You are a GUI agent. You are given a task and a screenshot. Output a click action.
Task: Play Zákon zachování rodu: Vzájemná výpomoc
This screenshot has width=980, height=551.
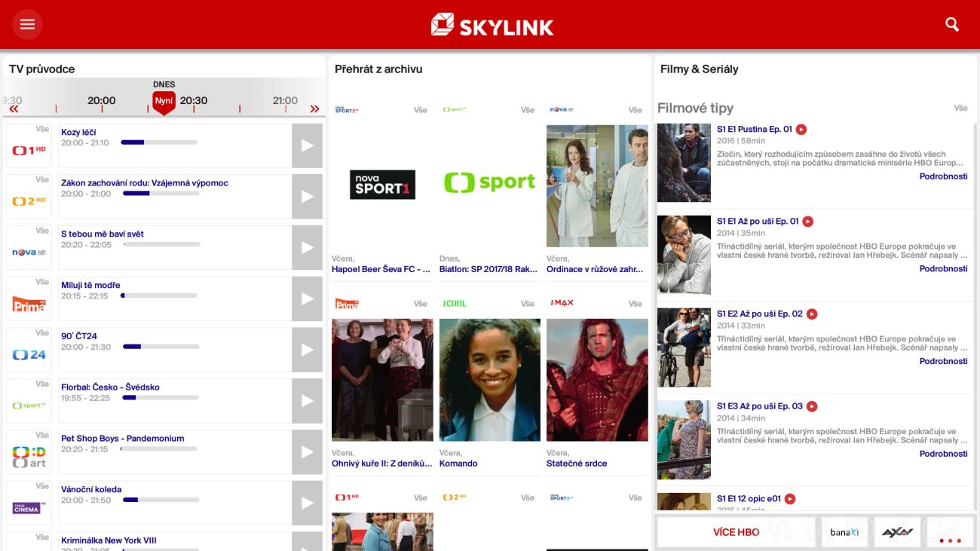[307, 197]
